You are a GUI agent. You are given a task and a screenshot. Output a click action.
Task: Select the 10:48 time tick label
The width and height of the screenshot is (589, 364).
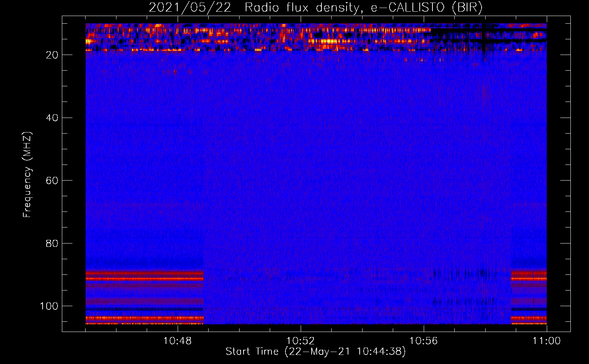pos(178,341)
